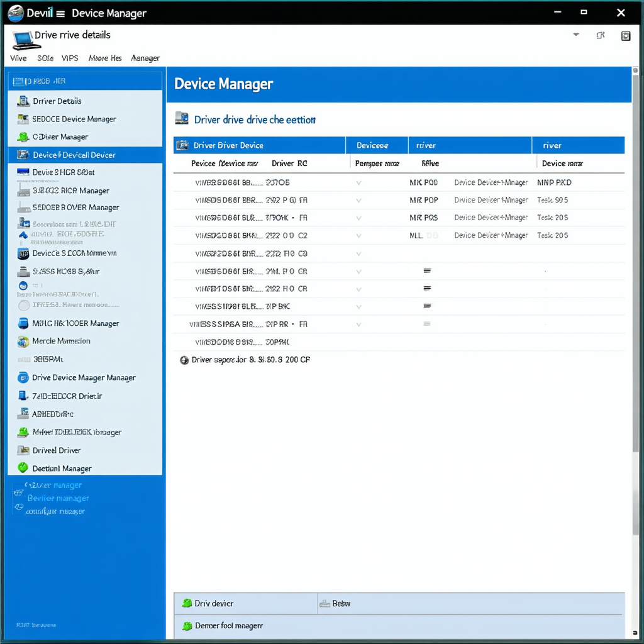The image size is (644, 644).
Task: Click the Mercle Mamezion globe icon
Action: pyautogui.click(x=23, y=341)
